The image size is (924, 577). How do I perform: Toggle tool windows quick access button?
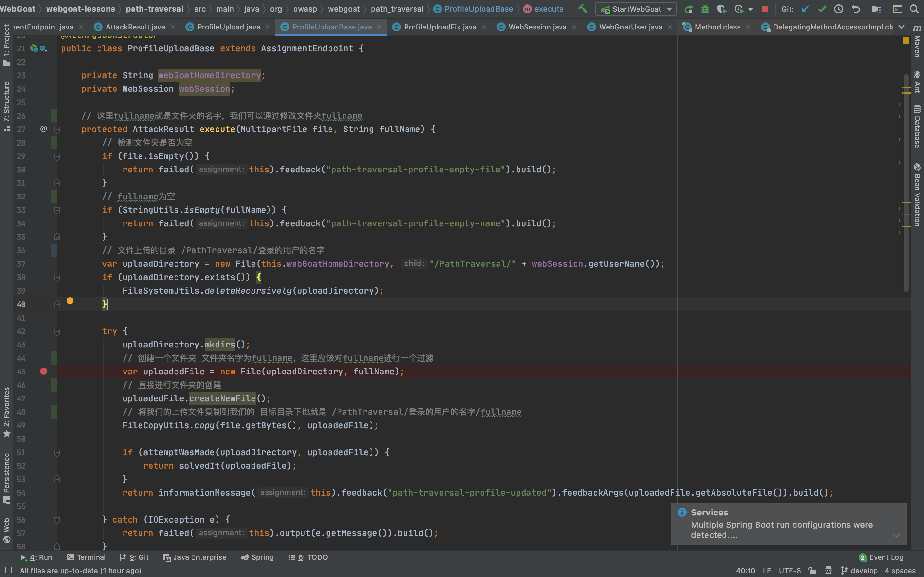click(8, 571)
